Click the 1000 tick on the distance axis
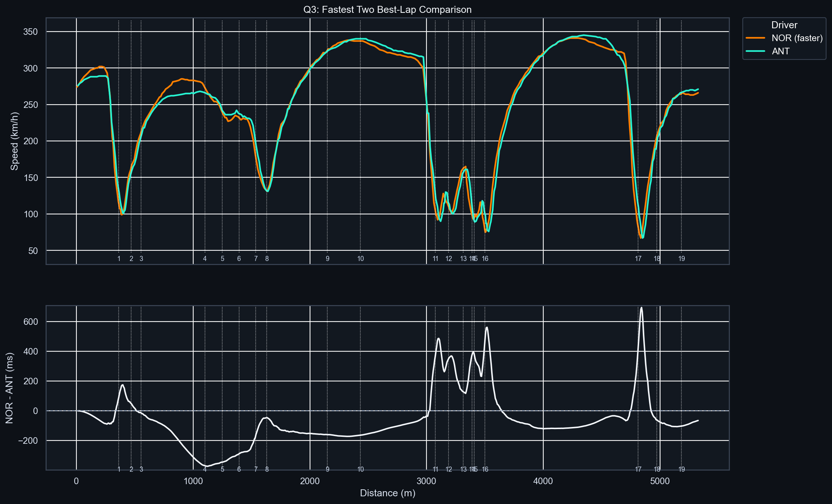Viewport: 832px width, 504px height. pos(193,481)
